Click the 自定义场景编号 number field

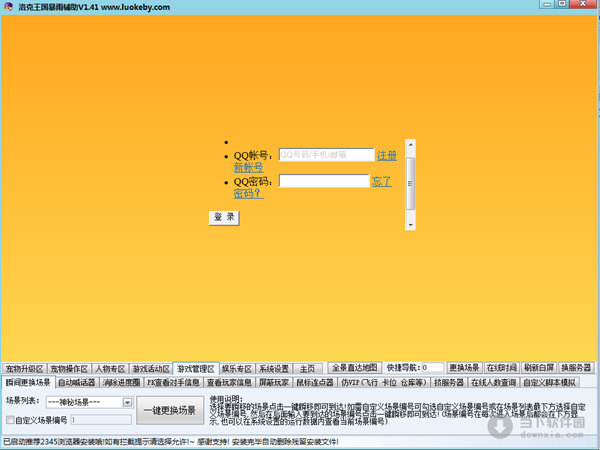101,420
